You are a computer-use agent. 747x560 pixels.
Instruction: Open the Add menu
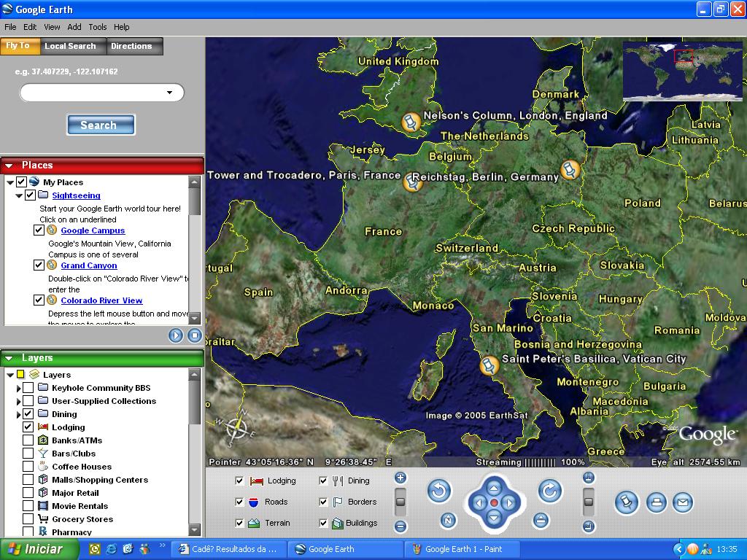coord(74,27)
